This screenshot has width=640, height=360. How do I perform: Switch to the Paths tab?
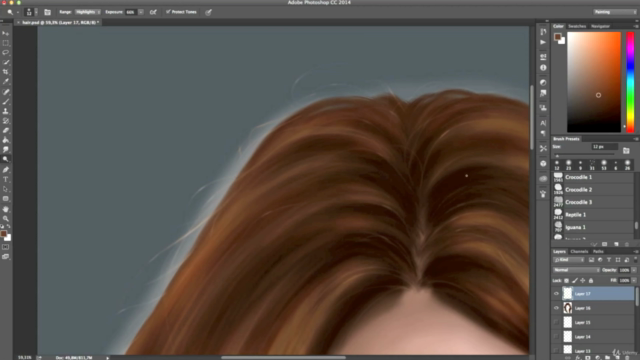tap(598, 251)
